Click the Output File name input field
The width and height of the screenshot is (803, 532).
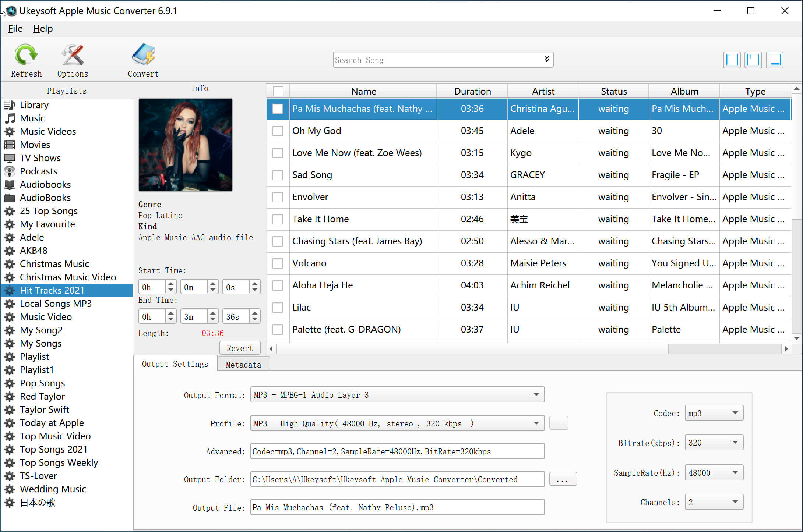pos(398,508)
